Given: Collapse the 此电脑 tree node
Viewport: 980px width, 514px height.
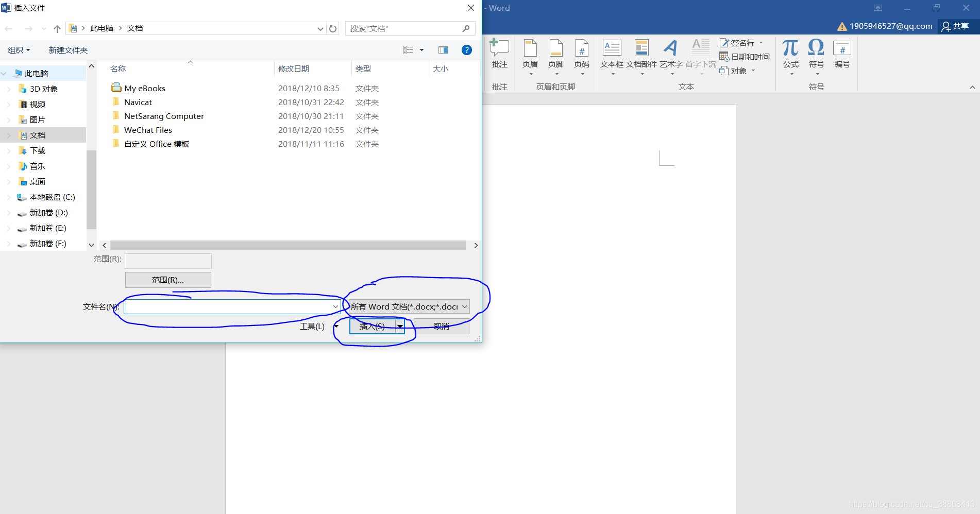Looking at the screenshot, I should click(x=4, y=74).
